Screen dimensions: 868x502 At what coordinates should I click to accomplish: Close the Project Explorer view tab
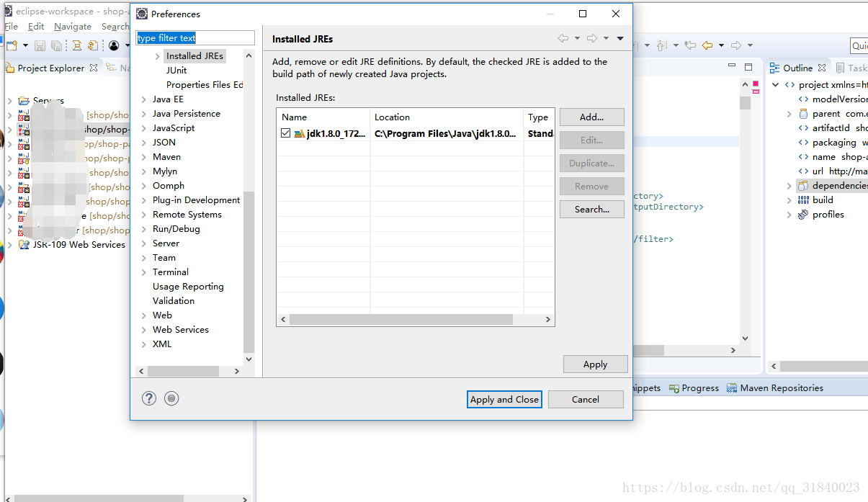94,68
